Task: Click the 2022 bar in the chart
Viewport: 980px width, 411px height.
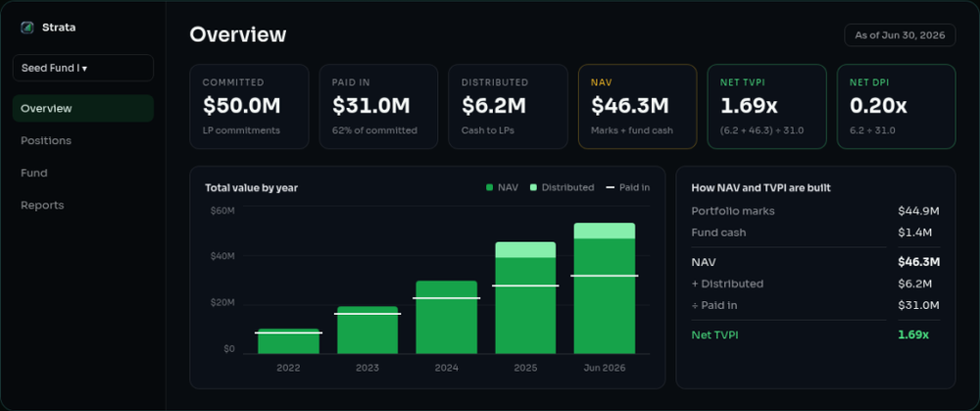Action: click(289, 341)
